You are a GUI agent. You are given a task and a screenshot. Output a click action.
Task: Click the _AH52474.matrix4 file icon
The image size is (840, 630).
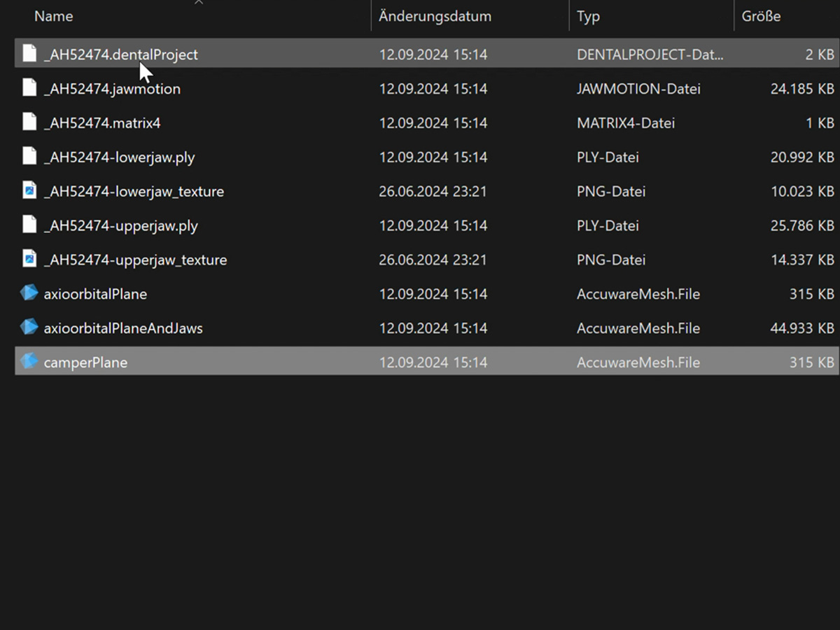[29, 122]
